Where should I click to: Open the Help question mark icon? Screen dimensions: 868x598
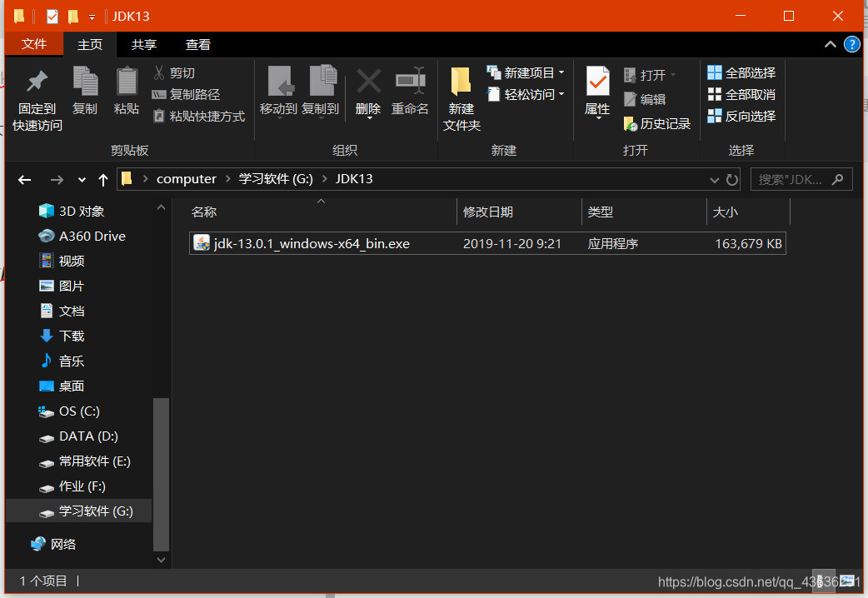pos(851,44)
